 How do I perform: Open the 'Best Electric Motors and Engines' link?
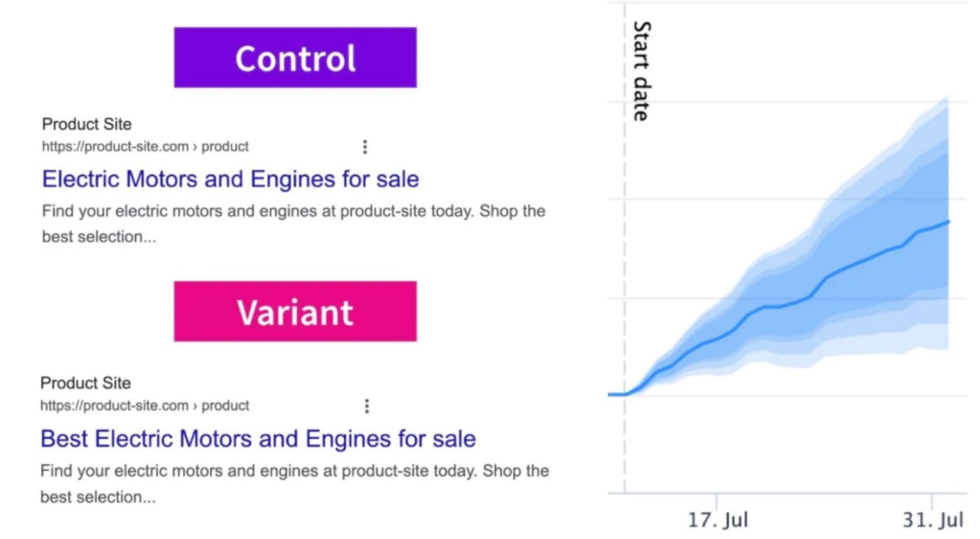258,439
